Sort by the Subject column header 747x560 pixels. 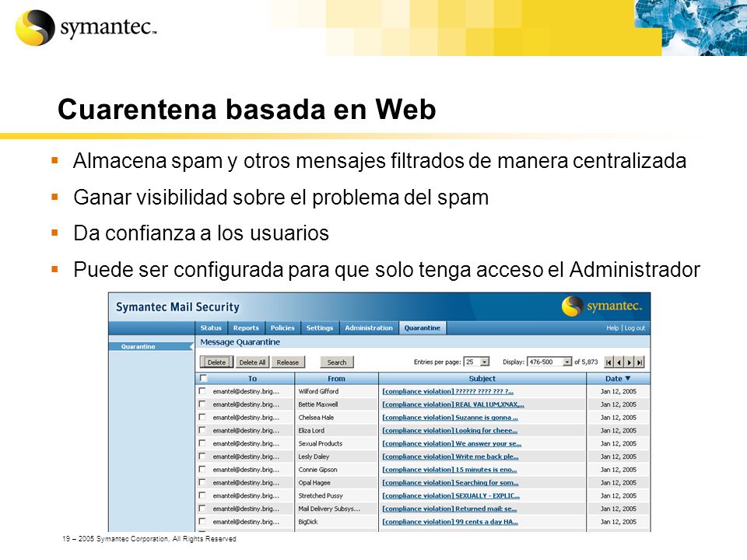click(x=482, y=379)
